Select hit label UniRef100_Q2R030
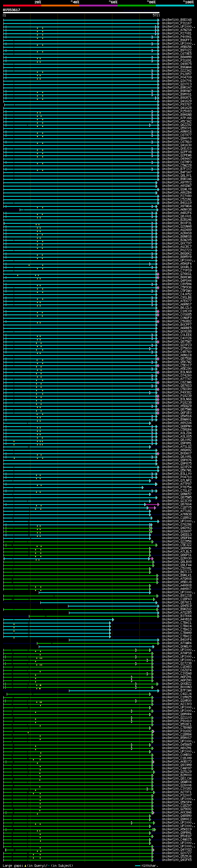 coord(177,558)
